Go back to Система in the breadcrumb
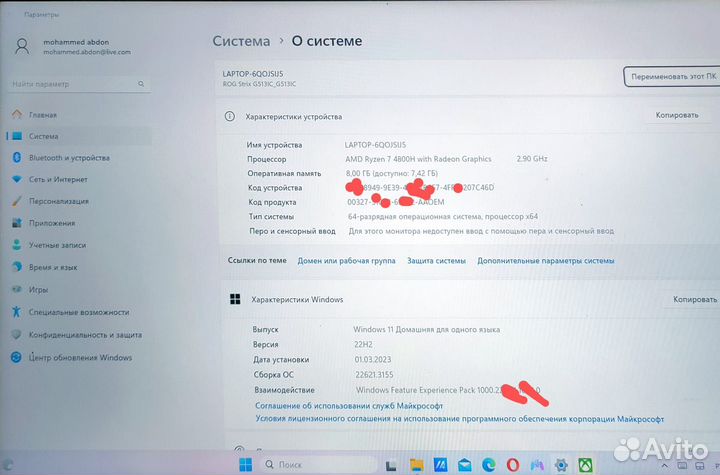 pos(241,41)
